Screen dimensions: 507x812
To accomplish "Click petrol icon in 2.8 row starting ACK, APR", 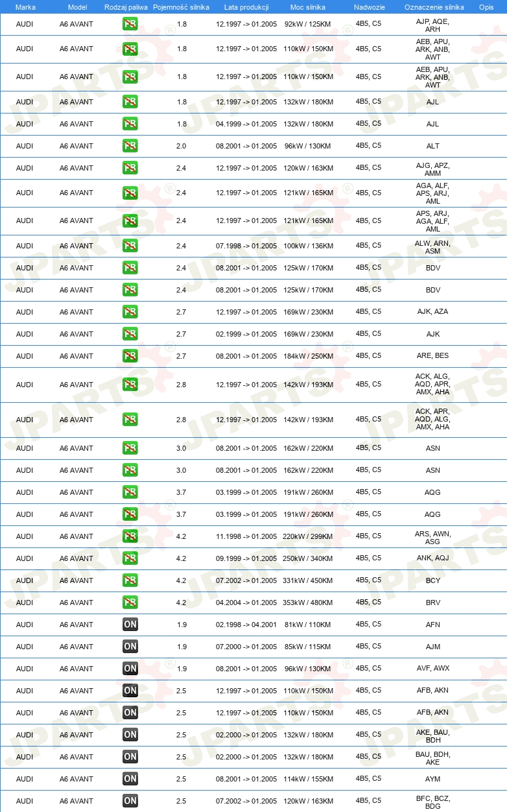I will pyautogui.click(x=130, y=420).
